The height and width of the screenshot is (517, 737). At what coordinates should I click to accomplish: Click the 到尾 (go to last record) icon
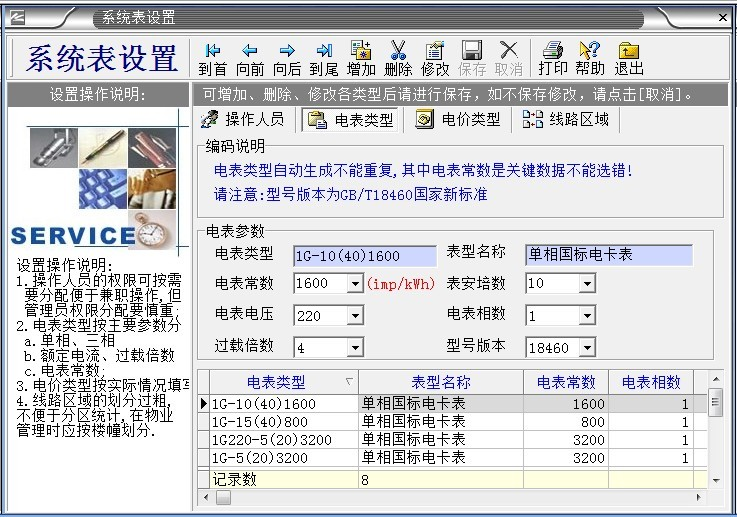[324, 51]
